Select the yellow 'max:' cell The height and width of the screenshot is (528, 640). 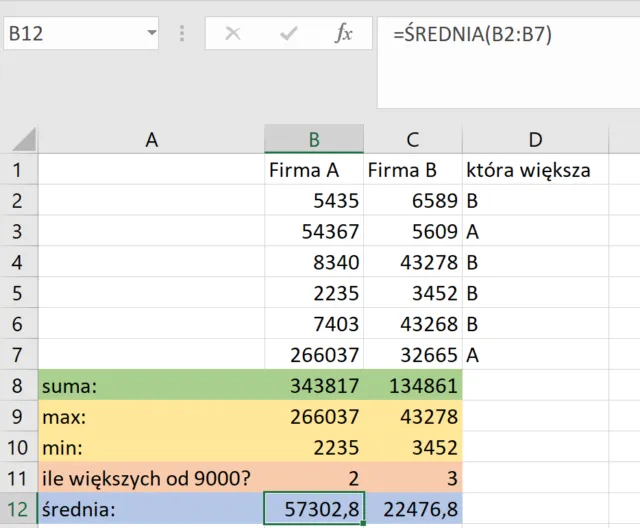[151, 416]
